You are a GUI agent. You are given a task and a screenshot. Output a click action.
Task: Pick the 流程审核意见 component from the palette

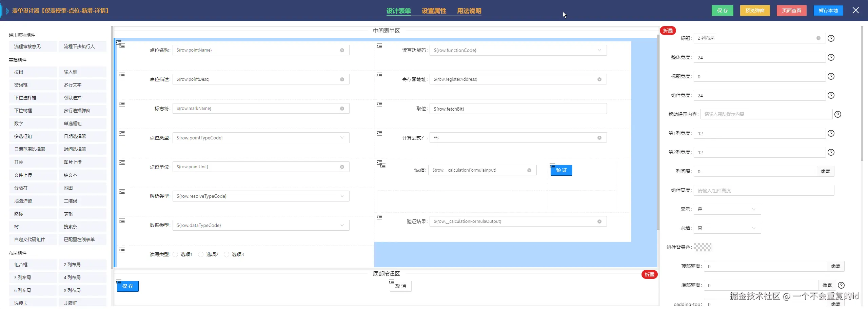tap(33, 46)
